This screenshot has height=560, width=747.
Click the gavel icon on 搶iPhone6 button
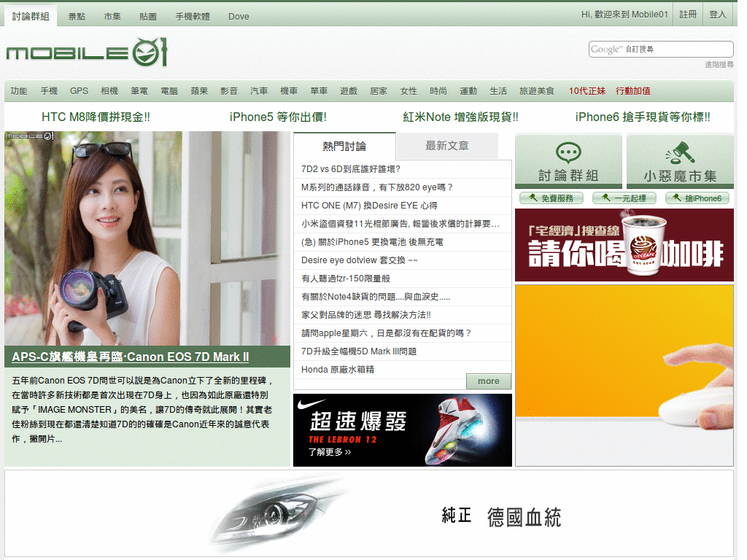pyautogui.click(x=676, y=198)
